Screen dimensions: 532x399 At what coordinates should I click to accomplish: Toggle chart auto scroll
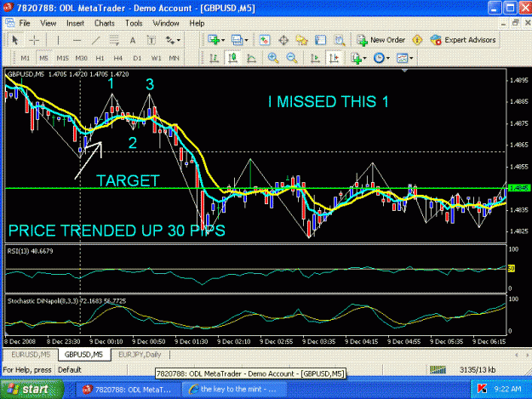[x=315, y=59]
